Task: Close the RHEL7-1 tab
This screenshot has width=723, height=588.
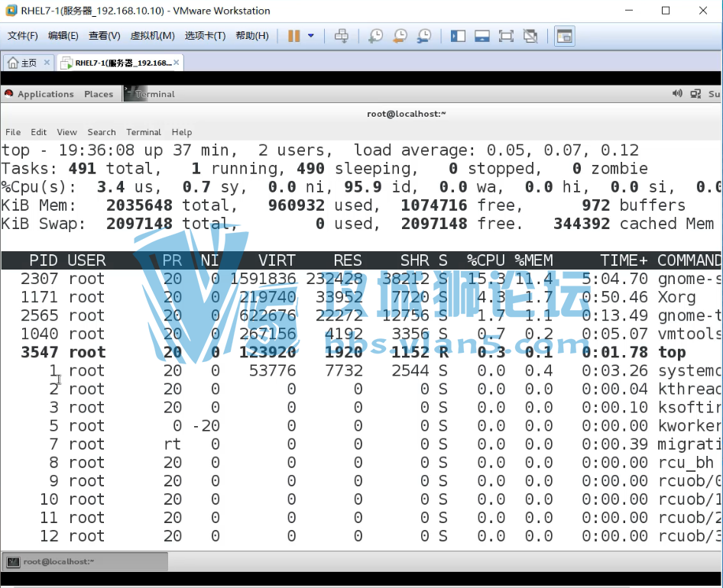Action: click(x=176, y=62)
